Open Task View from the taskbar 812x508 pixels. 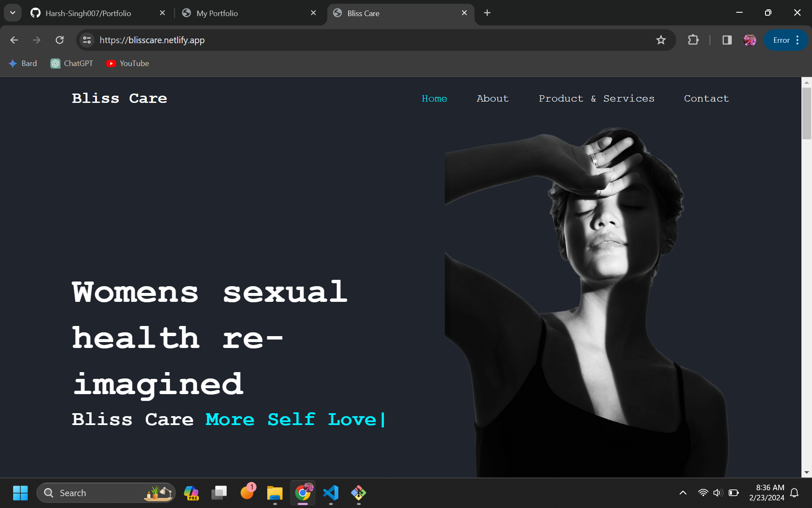coord(219,493)
